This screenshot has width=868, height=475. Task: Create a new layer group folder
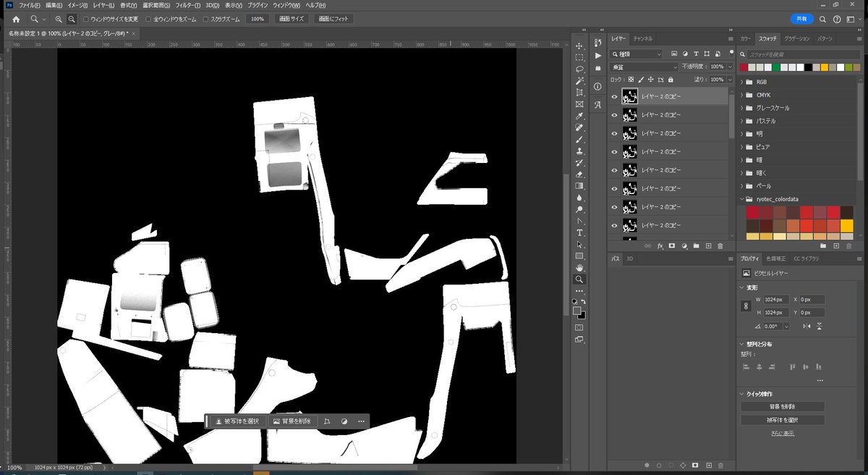[696, 246]
